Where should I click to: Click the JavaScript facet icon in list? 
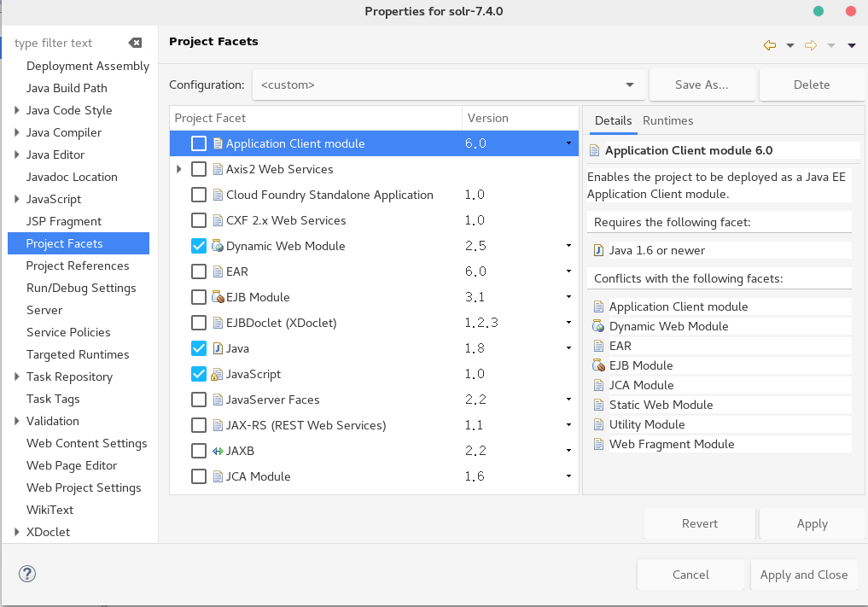217,375
